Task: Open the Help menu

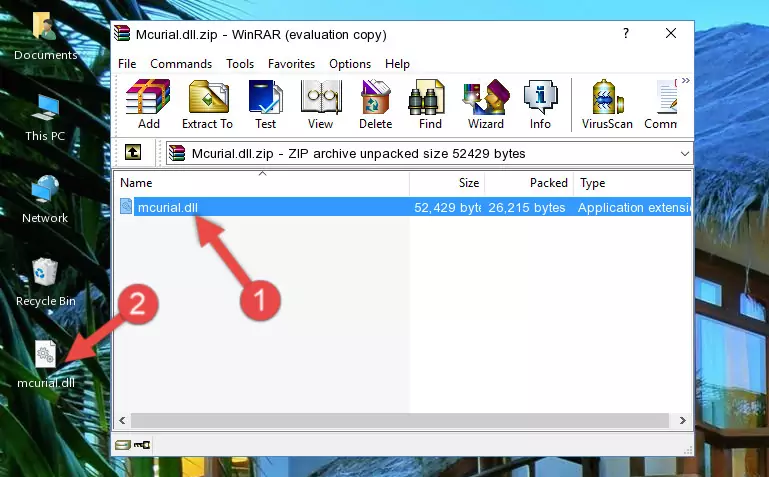Action: point(397,64)
